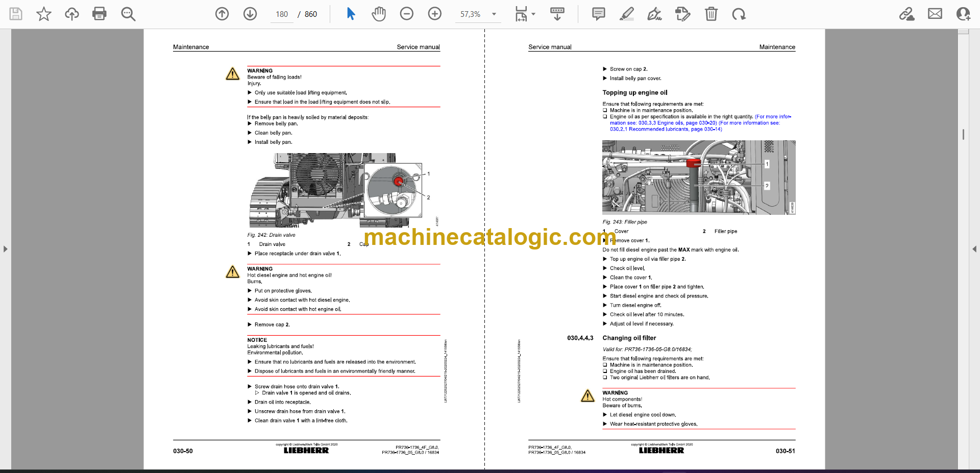
Task: Go to next page arrow
Action: (250, 14)
